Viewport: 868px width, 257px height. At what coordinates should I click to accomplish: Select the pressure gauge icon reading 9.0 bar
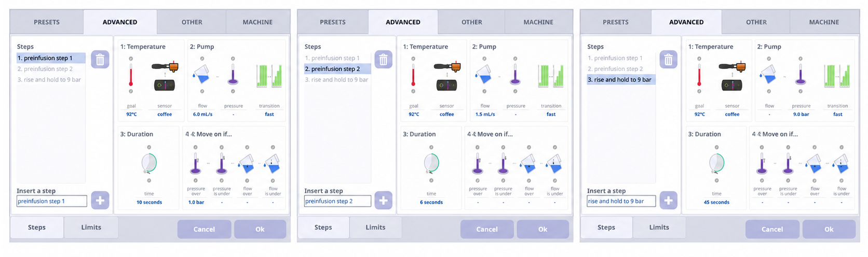pyautogui.click(x=801, y=75)
